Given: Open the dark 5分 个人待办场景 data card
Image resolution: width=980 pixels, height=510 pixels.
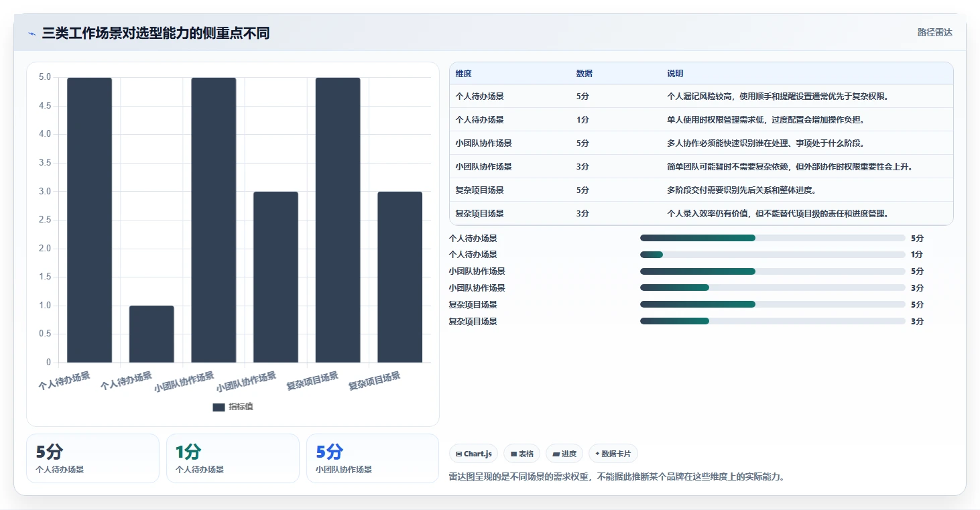Looking at the screenshot, I should (93, 458).
